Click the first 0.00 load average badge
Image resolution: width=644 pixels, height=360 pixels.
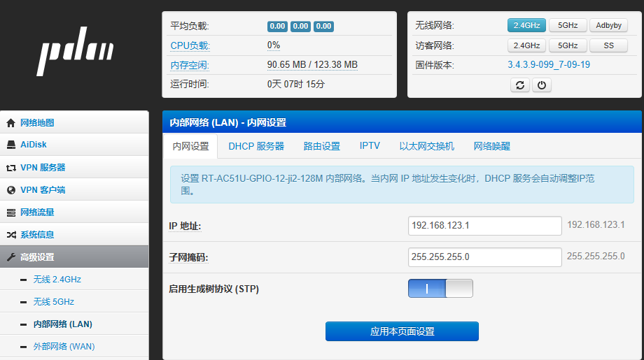pos(277,27)
